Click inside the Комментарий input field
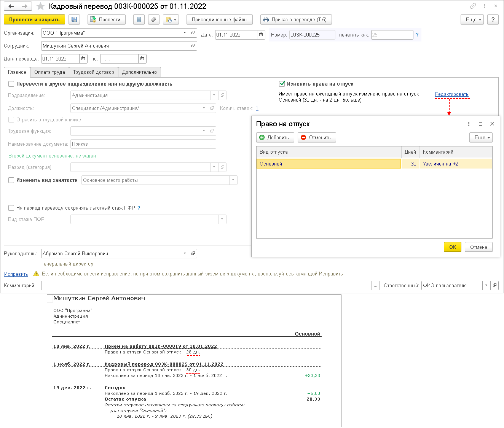The image size is (504, 428). [x=206, y=285]
